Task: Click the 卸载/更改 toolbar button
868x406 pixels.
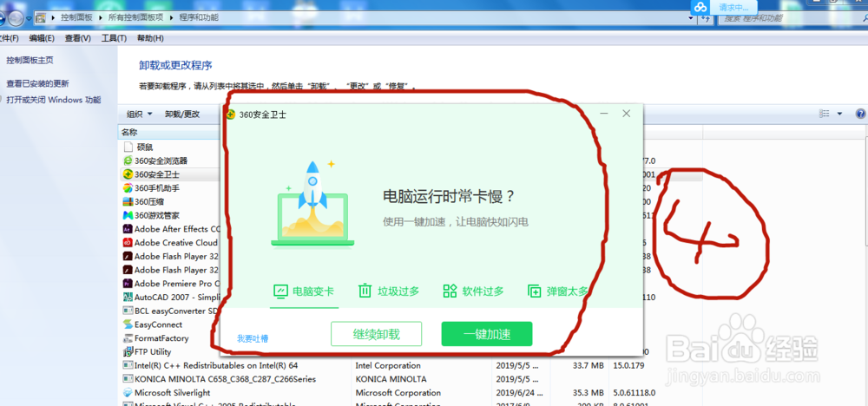Action: (182, 115)
